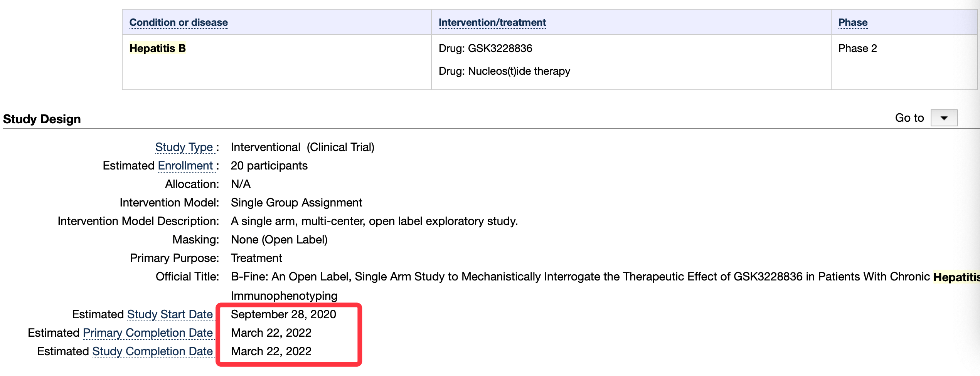The width and height of the screenshot is (980, 376).
Task: Click the Phase column header link
Action: (852, 22)
